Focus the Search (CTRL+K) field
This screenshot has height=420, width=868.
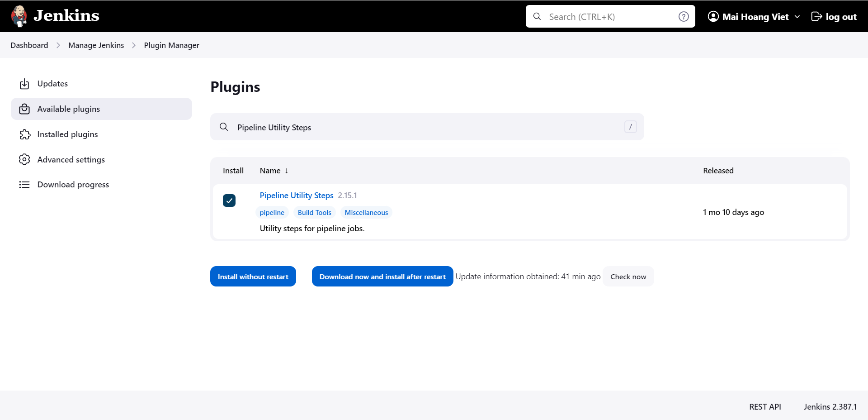[x=610, y=16]
